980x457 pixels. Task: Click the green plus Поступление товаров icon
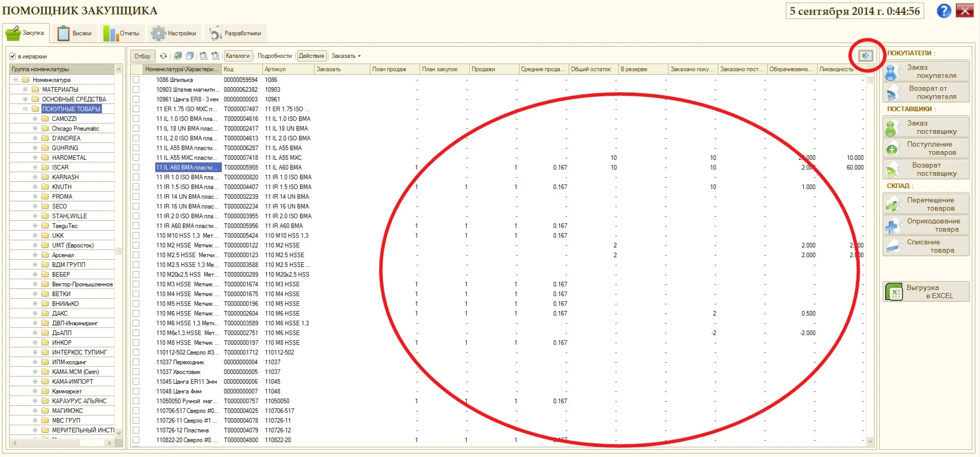pos(892,149)
